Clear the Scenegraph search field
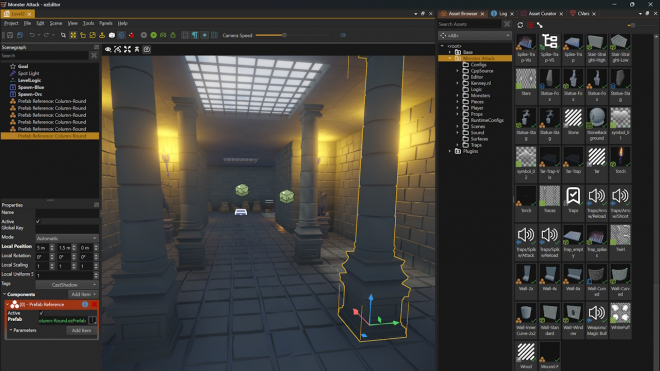660x371 pixels. (94, 56)
